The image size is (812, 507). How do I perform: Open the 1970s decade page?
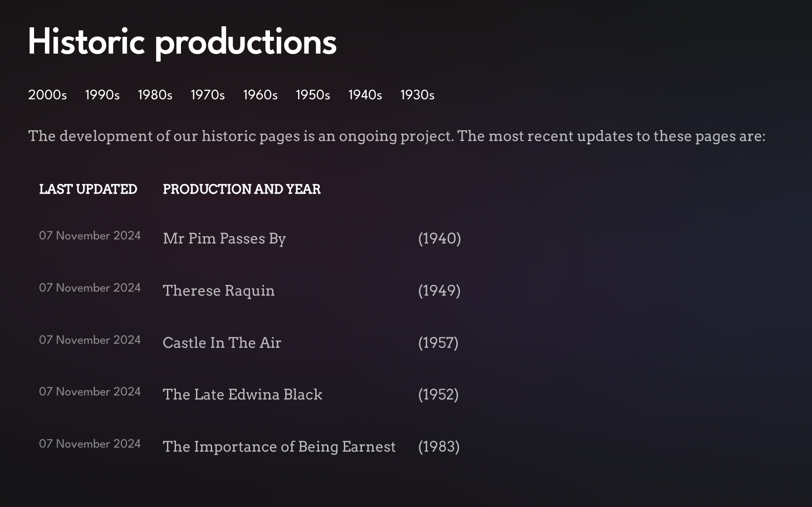pos(207,95)
